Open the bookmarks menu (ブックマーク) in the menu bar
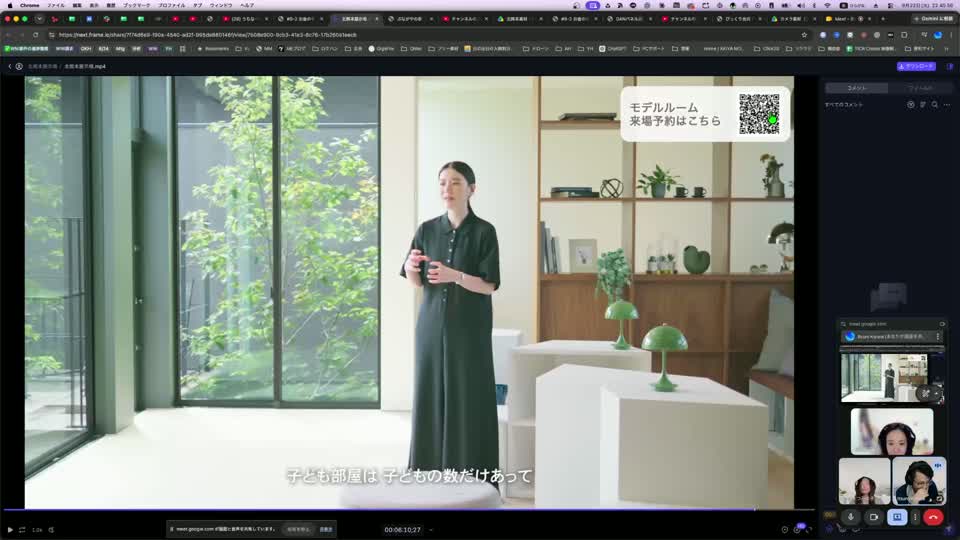 (x=137, y=5)
